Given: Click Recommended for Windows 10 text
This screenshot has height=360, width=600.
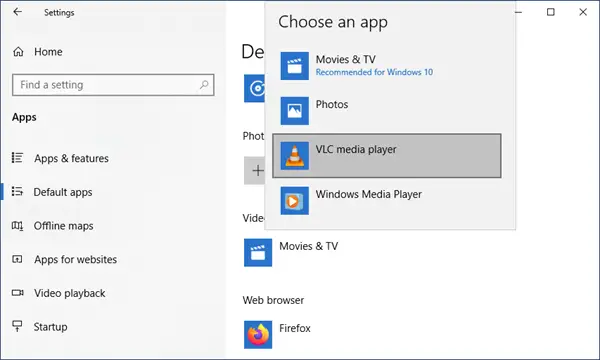Looking at the screenshot, I should (x=374, y=72).
